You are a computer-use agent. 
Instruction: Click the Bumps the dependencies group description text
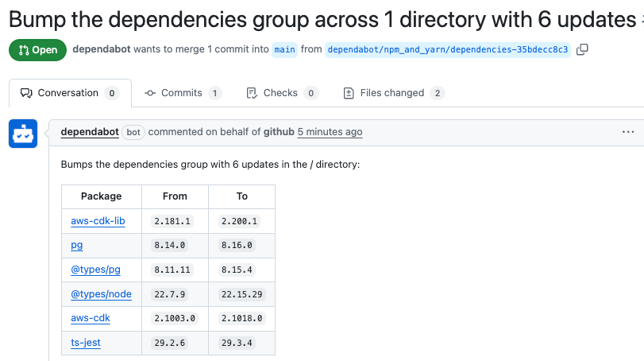[210, 165]
